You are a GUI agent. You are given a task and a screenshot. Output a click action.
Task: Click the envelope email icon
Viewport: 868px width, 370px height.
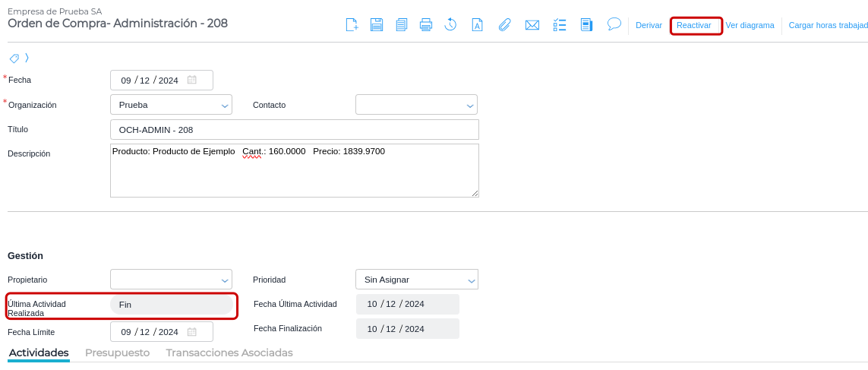(532, 25)
